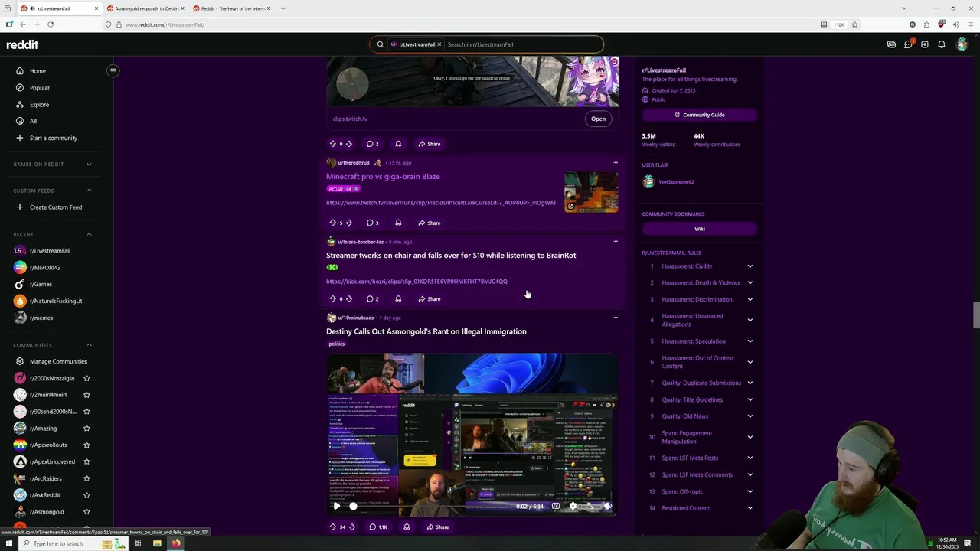The height and width of the screenshot is (551, 980).
Task: Open comments on Streamer twerks on chair post
Action: click(x=372, y=298)
